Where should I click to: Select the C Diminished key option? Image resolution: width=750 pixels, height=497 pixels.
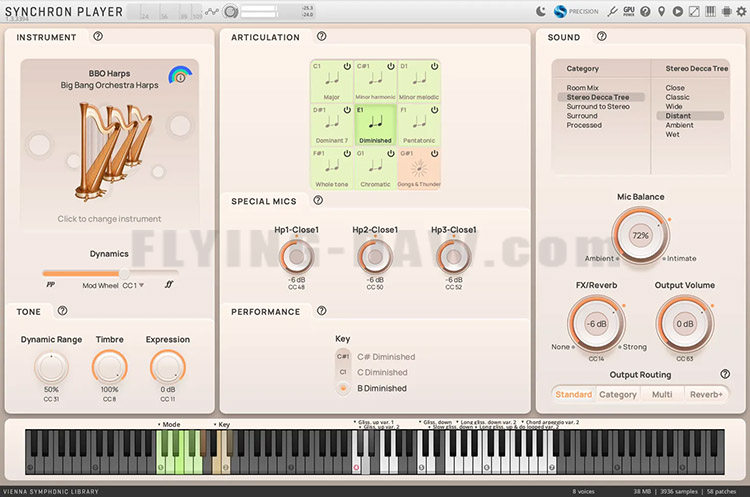pos(382,372)
